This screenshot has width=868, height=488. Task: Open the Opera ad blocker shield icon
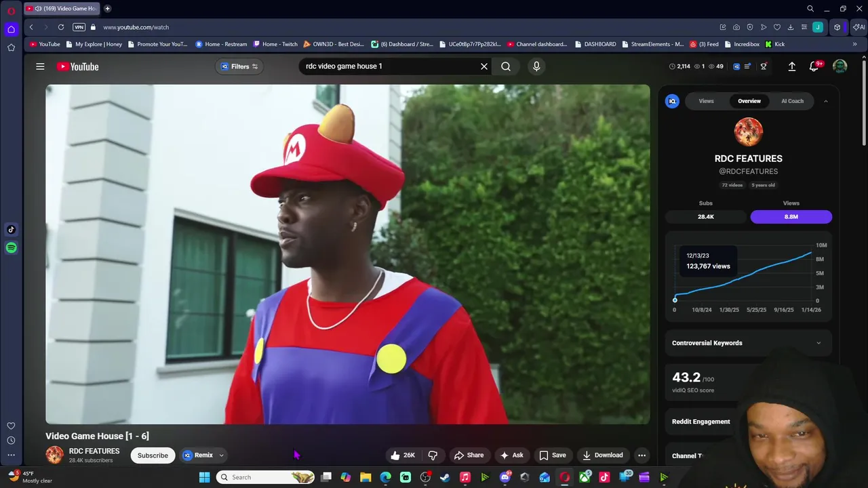coord(750,27)
